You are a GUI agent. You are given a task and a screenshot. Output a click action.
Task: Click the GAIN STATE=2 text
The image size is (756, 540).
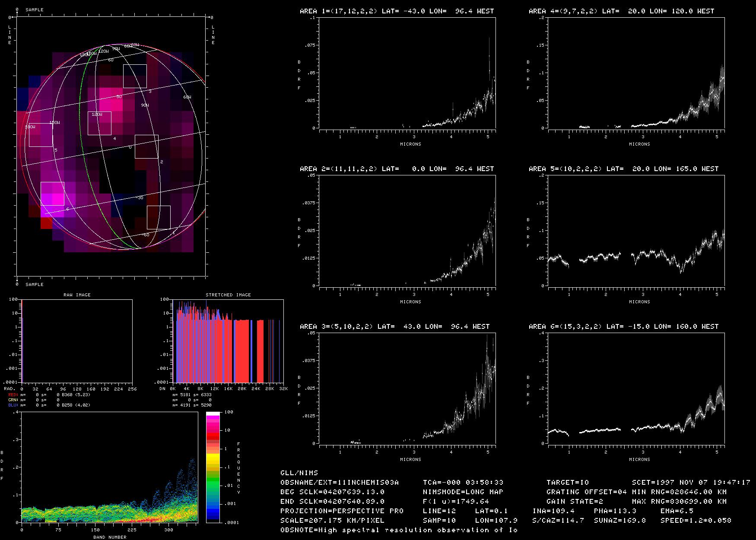[x=575, y=502]
